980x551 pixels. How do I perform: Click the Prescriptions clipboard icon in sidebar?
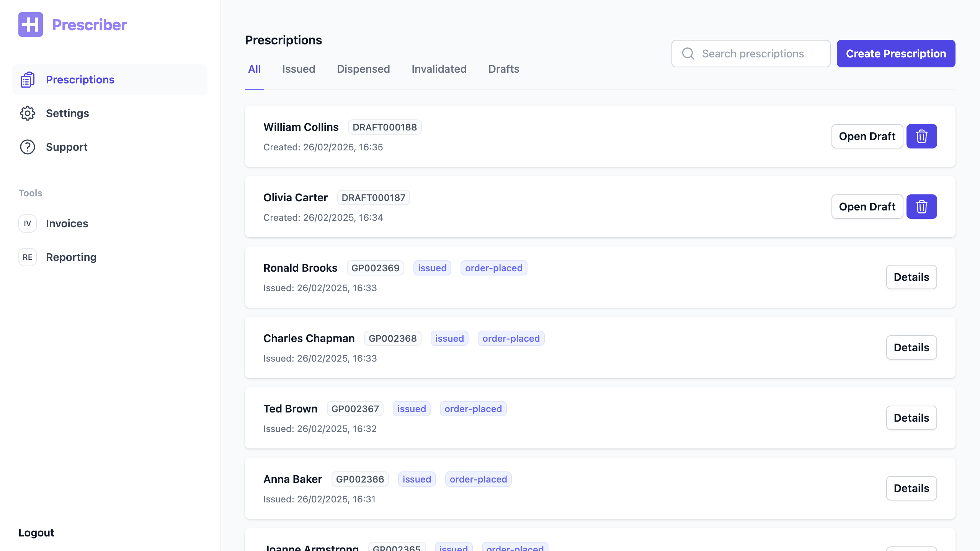coord(28,80)
